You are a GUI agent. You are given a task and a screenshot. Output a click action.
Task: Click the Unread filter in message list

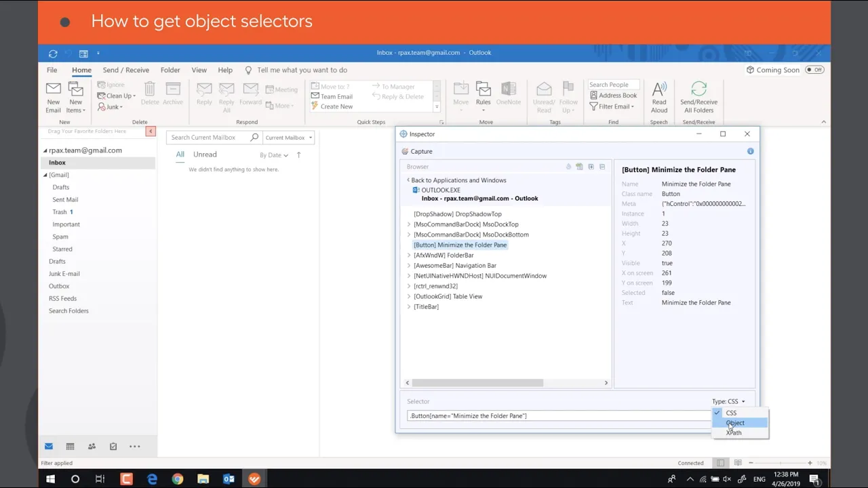pyautogui.click(x=205, y=155)
